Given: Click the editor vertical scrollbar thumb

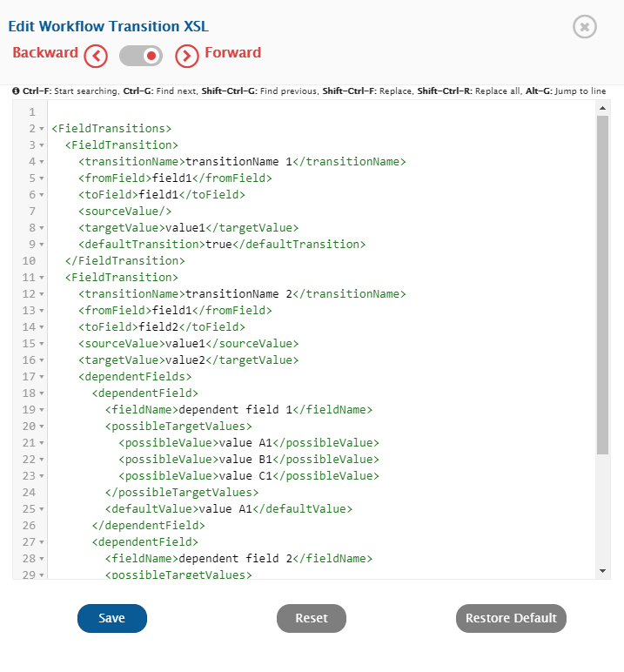Looking at the screenshot, I should click(602, 283).
